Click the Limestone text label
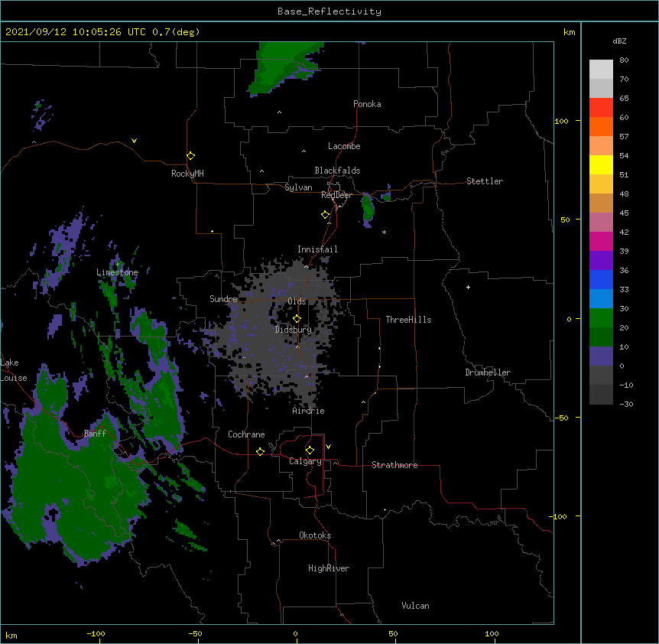The image size is (659, 644). click(117, 272)
